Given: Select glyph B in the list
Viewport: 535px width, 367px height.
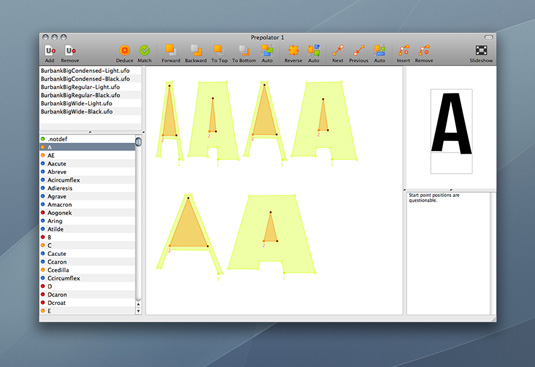Looking at the screenshot, I should [87, 237].
